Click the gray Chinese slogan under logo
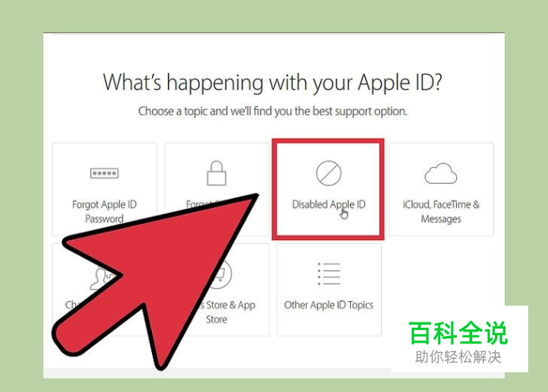This screenshot has height=392, width=548. pos(458,357)
